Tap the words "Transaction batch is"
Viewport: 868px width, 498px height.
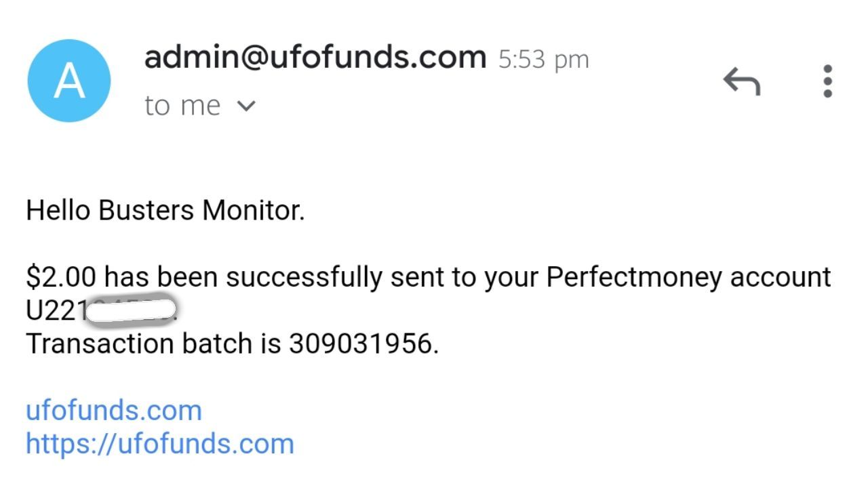click(153, 344)
